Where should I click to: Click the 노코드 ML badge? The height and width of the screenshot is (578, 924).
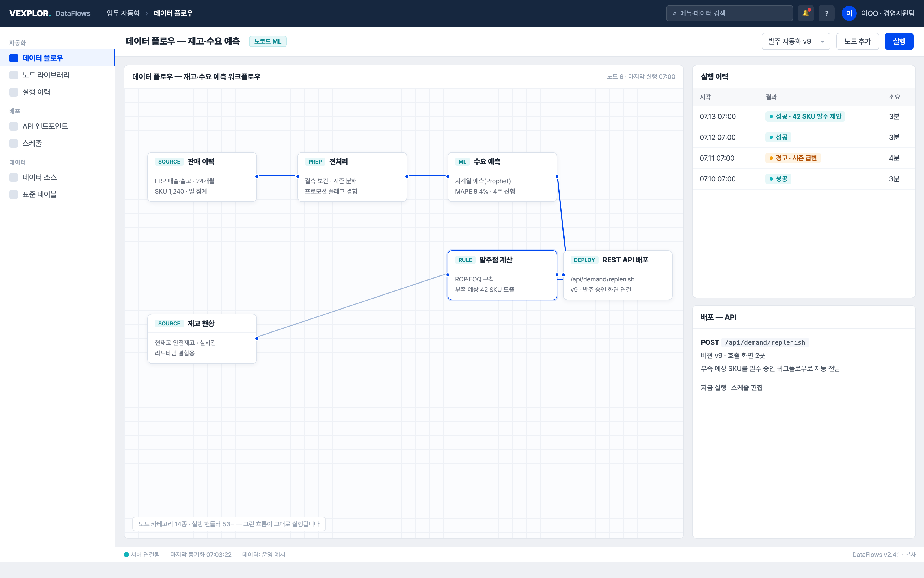coord(268,41)
